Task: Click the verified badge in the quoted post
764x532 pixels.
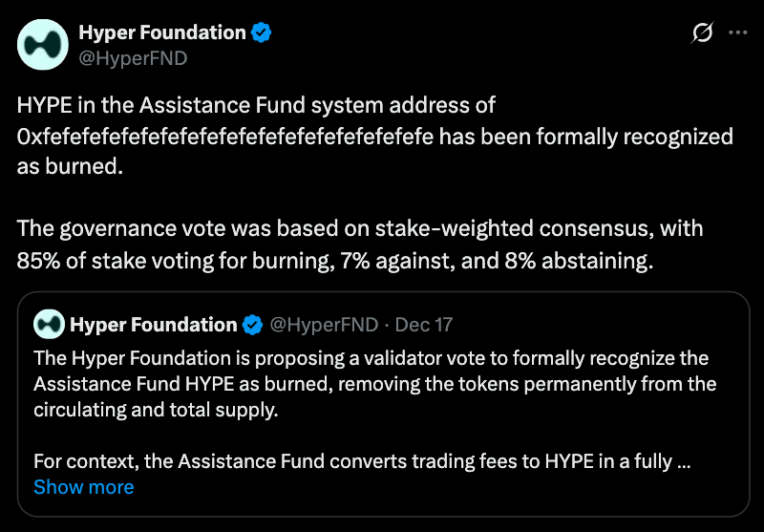Action: click(x=252, y=325)
